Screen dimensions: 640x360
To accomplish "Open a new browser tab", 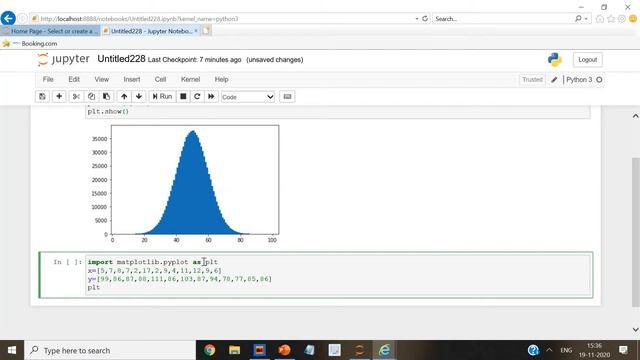I will [206, 31].
